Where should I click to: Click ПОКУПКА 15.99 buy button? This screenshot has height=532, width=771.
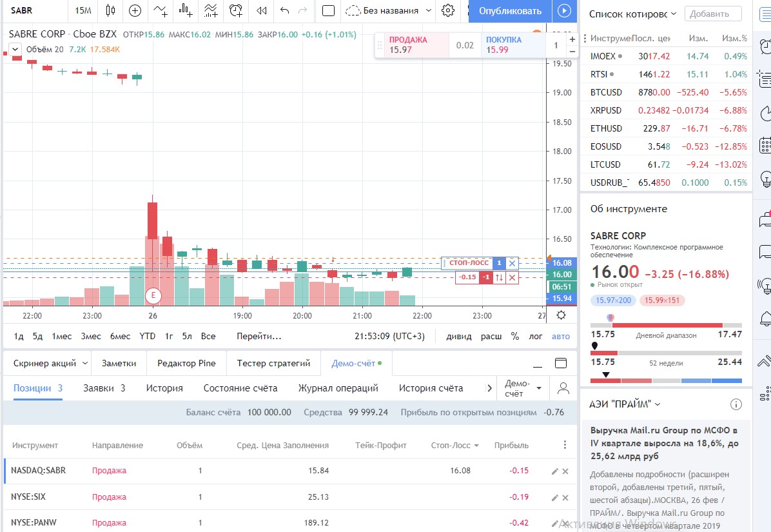pyautogui.click(x=513, y=44)
